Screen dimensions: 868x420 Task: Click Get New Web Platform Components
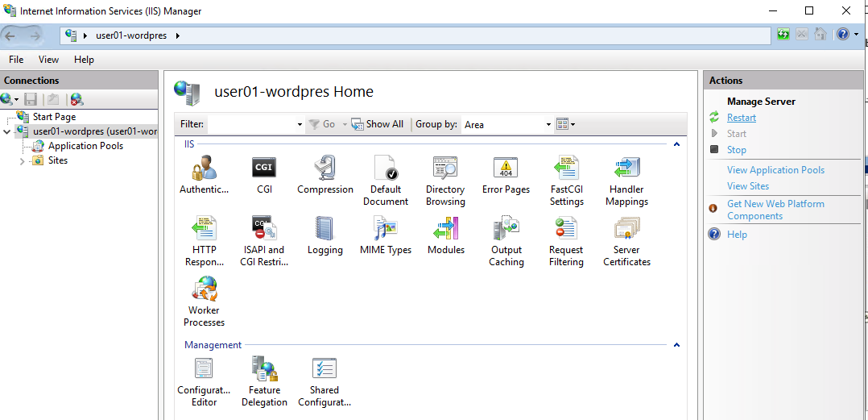[x=775, y=210]
